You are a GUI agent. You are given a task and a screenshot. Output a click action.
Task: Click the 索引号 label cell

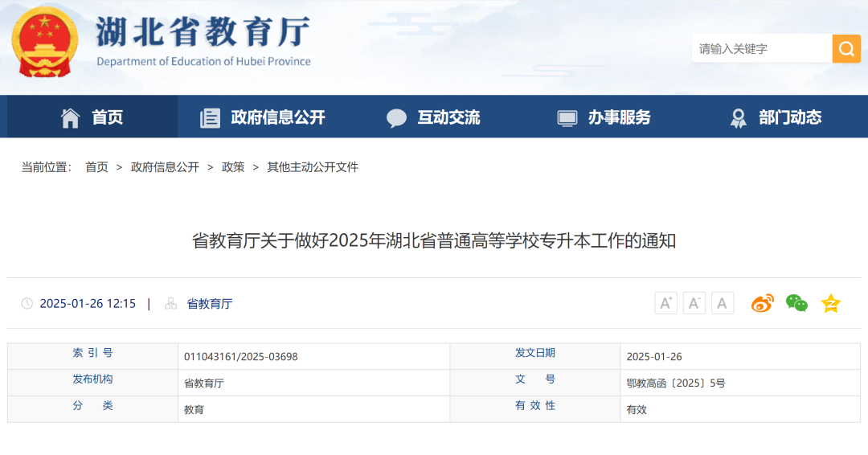click(x=93, y=356)
